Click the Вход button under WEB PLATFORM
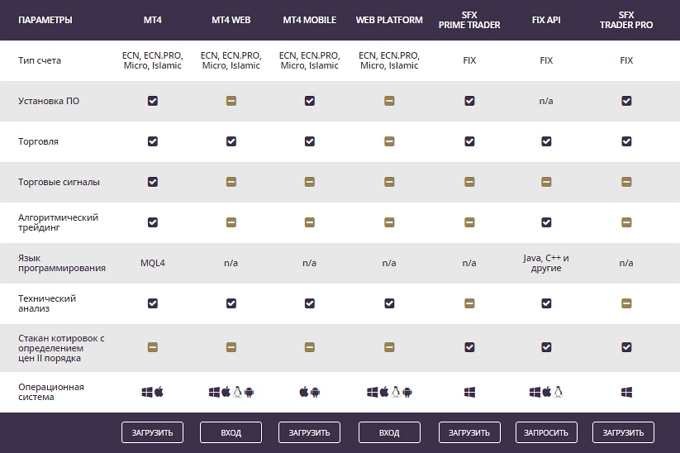Viewport: 680px width, 453px height. (389, 433)
